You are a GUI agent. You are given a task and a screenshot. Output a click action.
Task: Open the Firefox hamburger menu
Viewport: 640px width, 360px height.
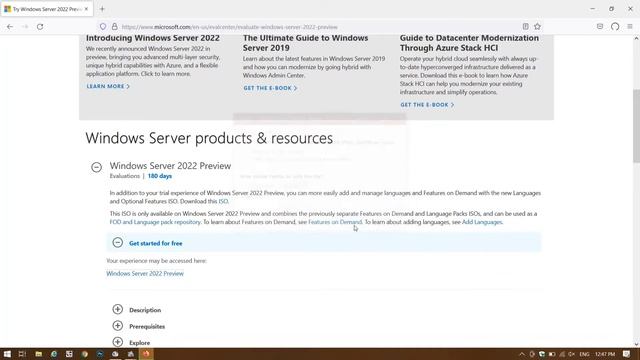coord(630,27)
